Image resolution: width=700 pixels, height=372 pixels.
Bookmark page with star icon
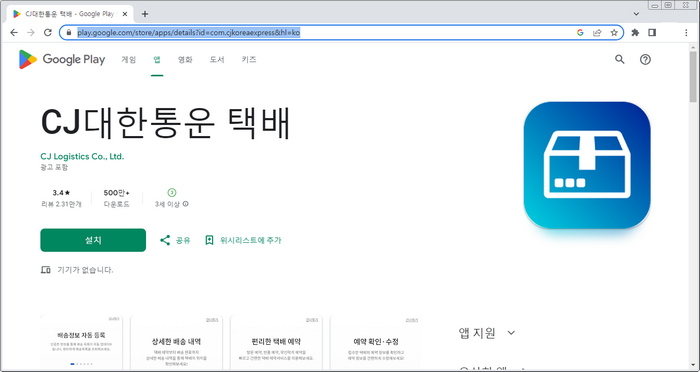[x=614, y=33]
